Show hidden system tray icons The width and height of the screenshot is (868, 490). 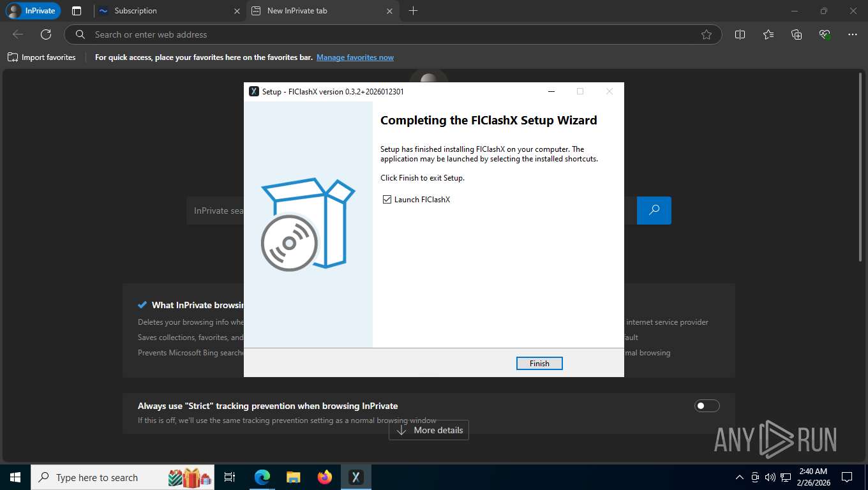coord(740,477)
